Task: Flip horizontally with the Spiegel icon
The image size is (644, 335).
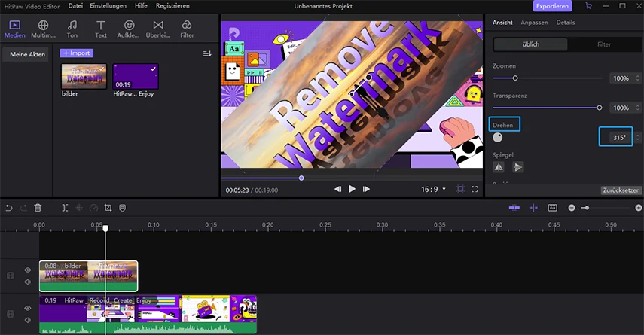Action: pos(499,167)
